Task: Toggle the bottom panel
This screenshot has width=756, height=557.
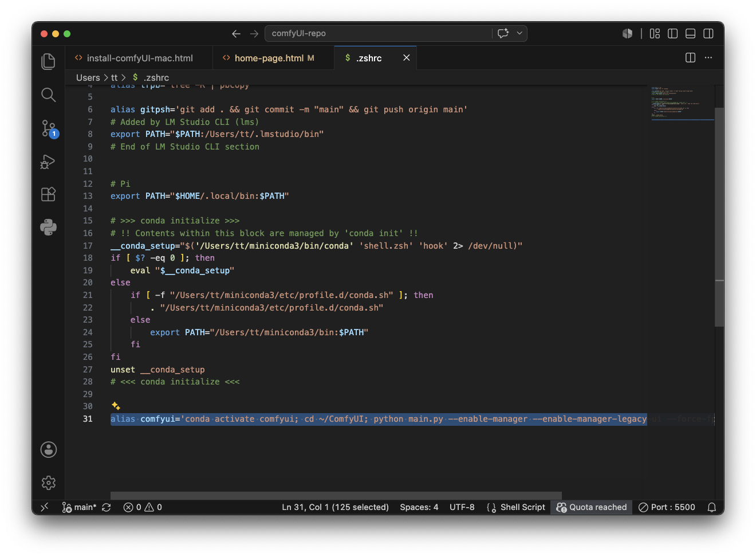Action: click(x=691, y=34)
